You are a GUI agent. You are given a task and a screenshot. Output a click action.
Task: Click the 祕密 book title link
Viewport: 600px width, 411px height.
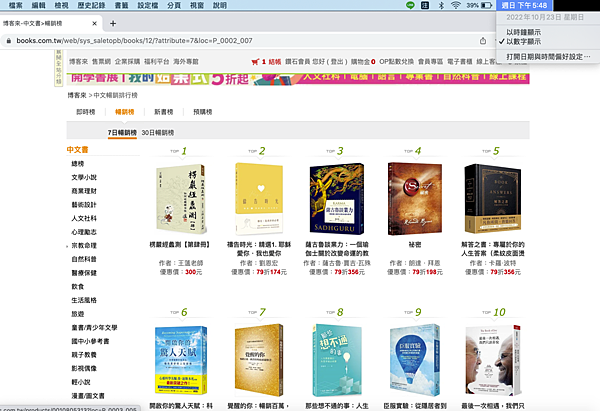point(415,244)
